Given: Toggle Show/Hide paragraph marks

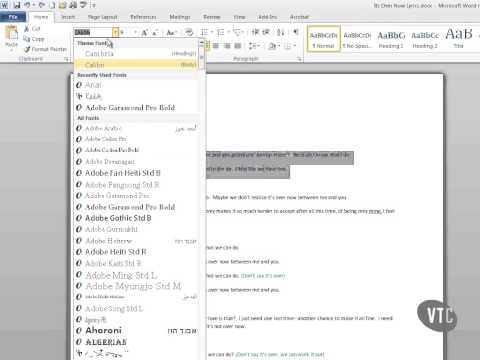Looking at the screenshot, I should coord(295,32).
